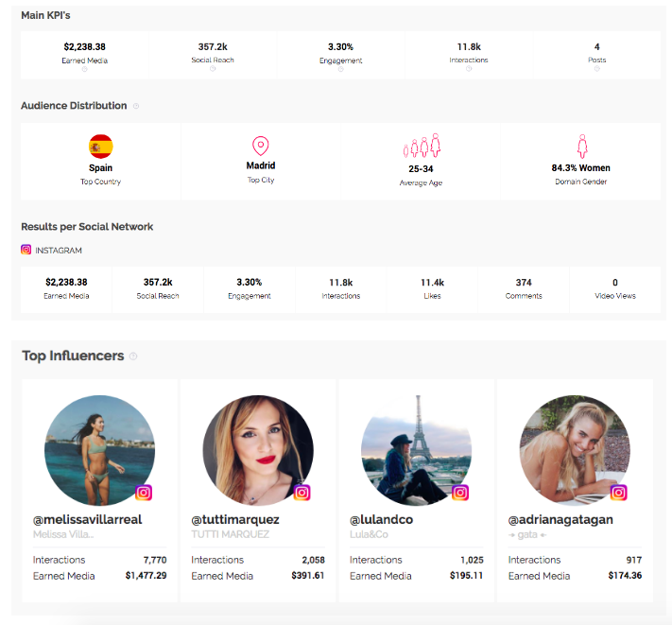Viewport: 672px width, 625px height.
Task: Click Instagram badge on adrianagatagan's photo
Action: [x=618, y=492]
